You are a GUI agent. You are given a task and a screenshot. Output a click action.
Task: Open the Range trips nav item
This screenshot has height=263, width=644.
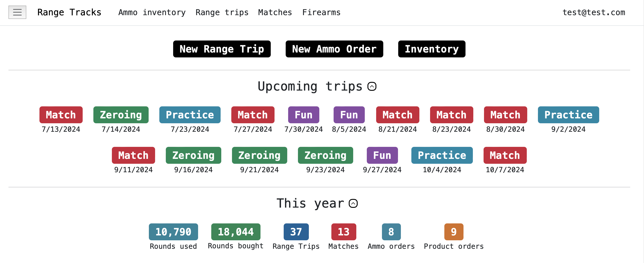pyautogui.click(x=222, y=12)
